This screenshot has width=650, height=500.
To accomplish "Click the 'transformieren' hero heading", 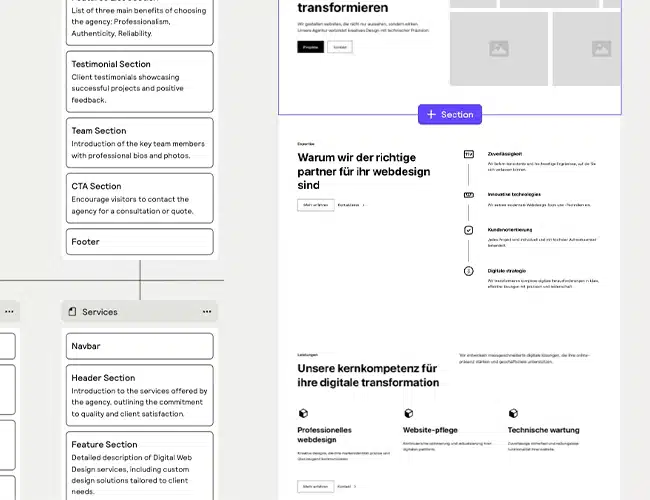I will coord(343,7).
